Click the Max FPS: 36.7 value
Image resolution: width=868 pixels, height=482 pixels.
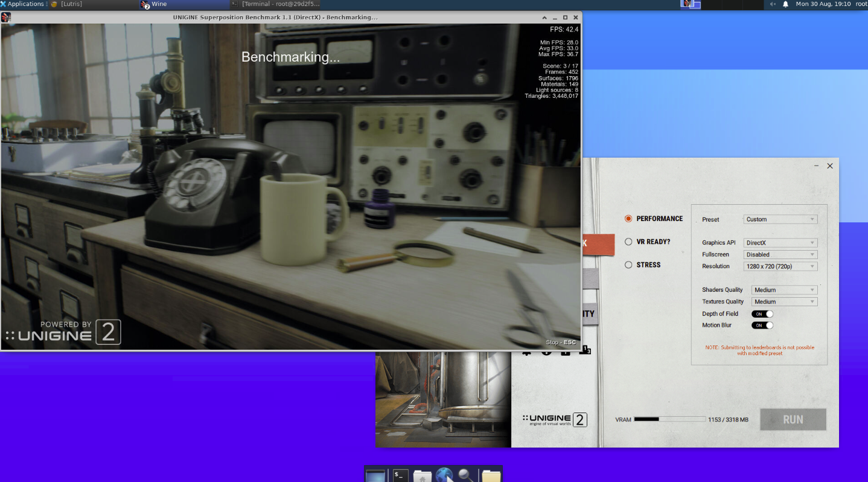point(559,54)
